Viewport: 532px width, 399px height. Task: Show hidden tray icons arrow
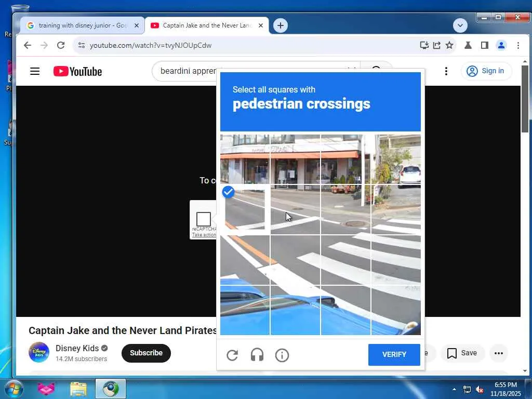(454, 389)
